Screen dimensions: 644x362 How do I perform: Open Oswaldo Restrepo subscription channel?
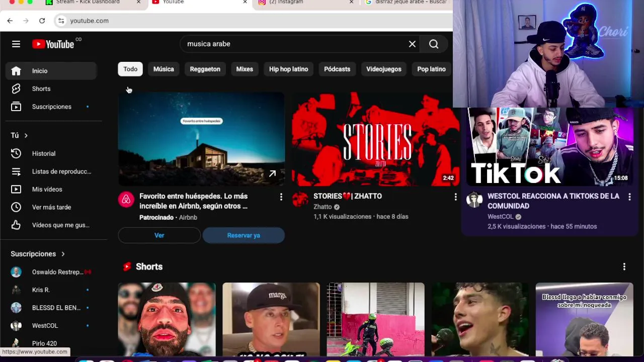coord(51,272)
